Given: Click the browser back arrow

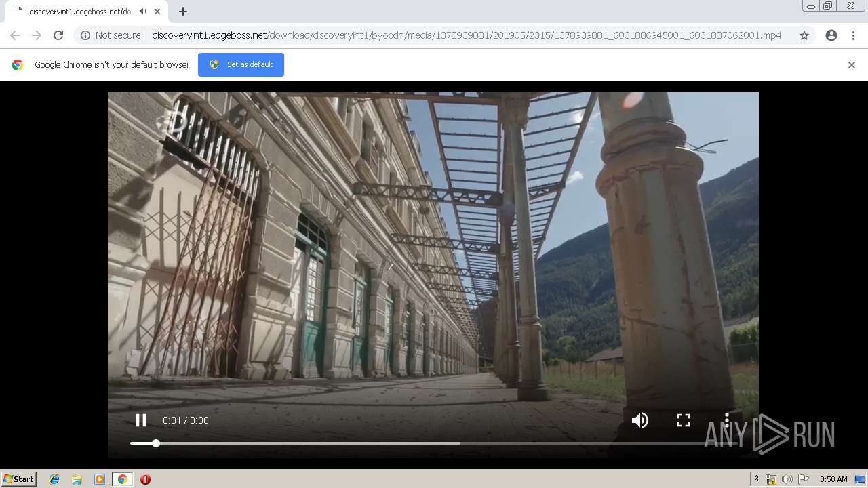Looking at the screenshot, I should tap(15, 35).
